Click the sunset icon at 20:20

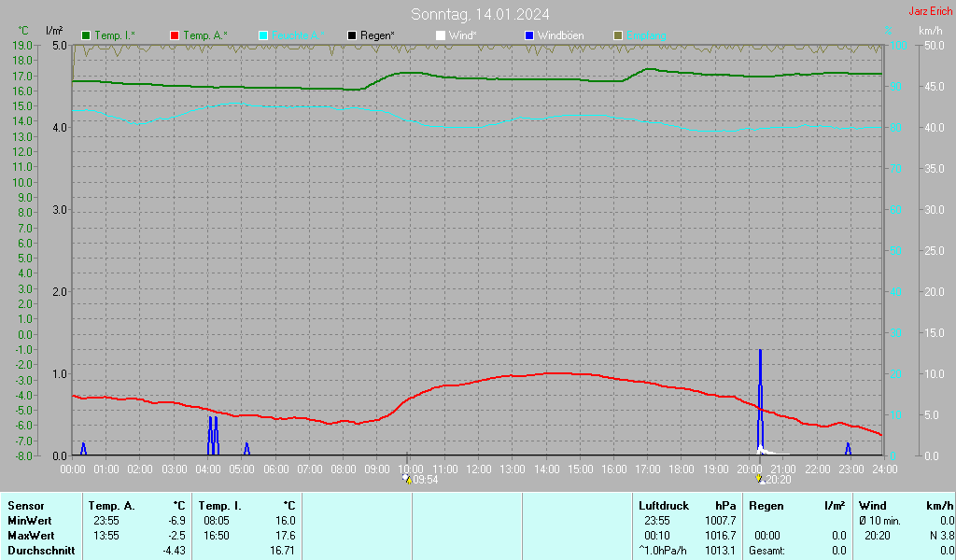coord(760,480)
